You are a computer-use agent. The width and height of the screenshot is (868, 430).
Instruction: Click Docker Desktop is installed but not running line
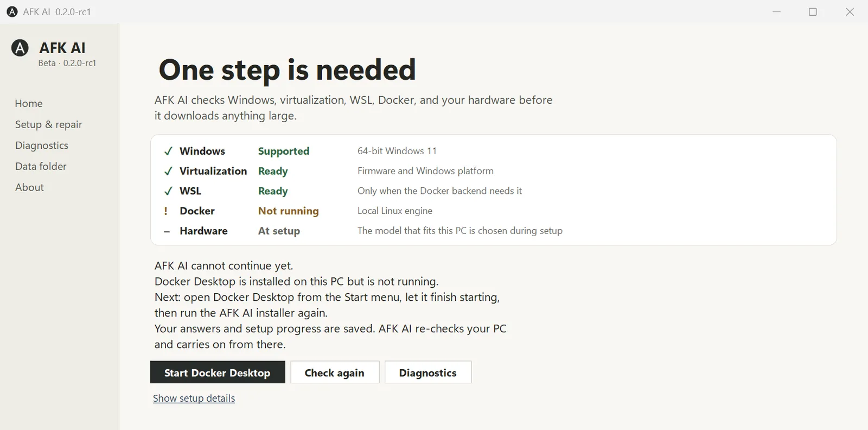(296, 282)
